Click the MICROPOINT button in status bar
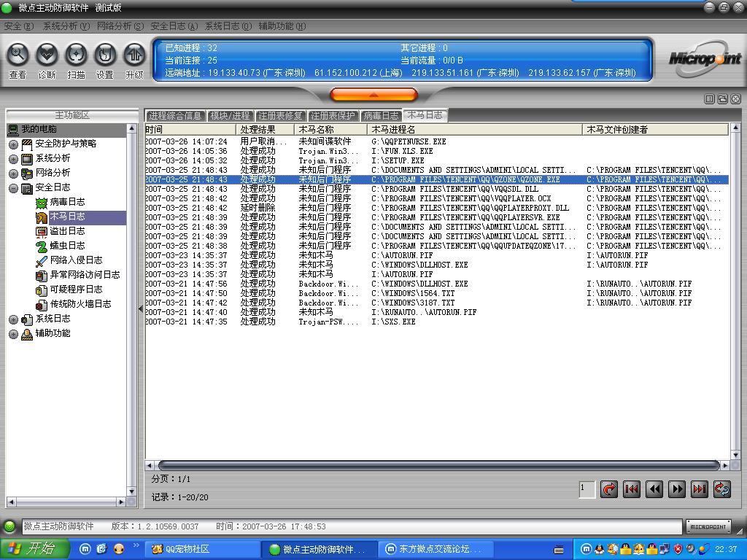Screen dimensions: 747x560 click(x=708, y=526)
